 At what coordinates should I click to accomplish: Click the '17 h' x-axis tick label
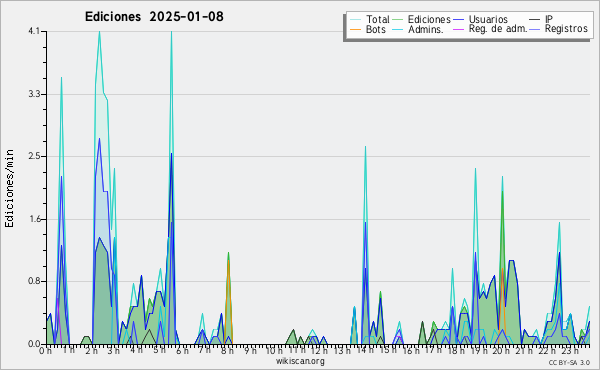click(433, 350)
